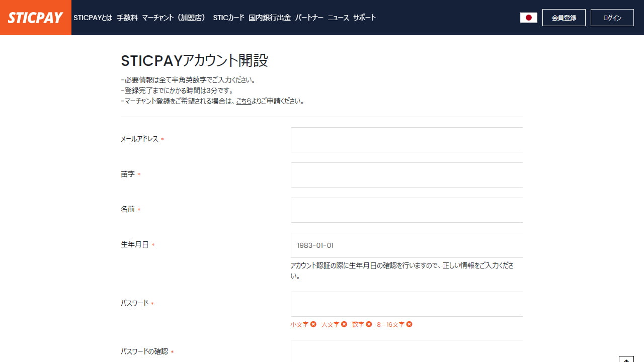Image resolution: width=644 pixels, height=362 pixels.
Task: Click the アカウント認証の際に birthdate note
Action: (x=402, y=270)
